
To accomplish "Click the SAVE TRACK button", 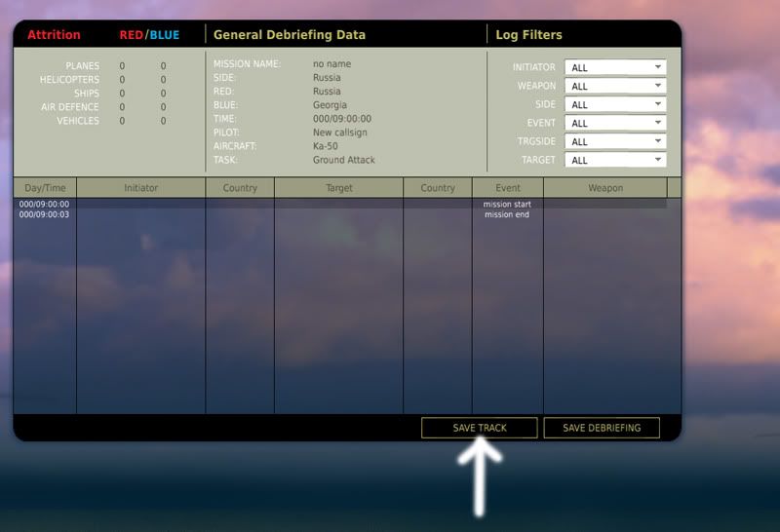I will coord(479,428).
